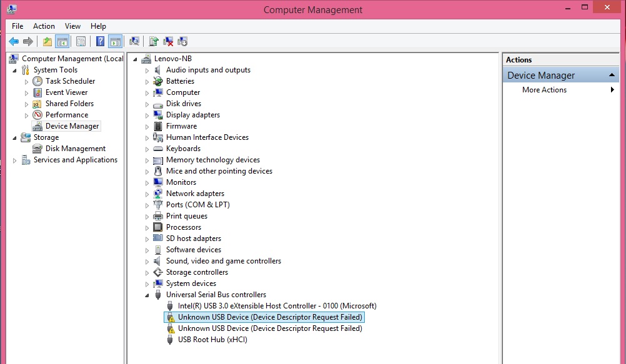Expand Event Viewer in the left tree

[26, 93]
